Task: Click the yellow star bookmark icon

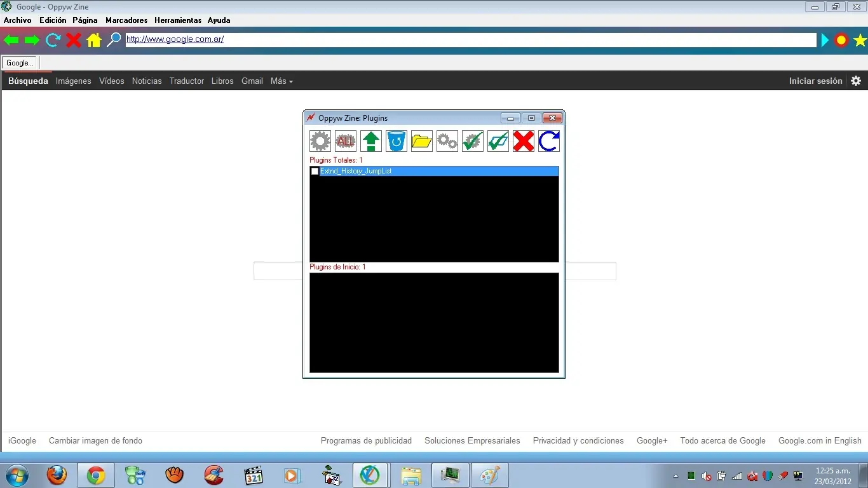Action: click(x=860, y=41)
